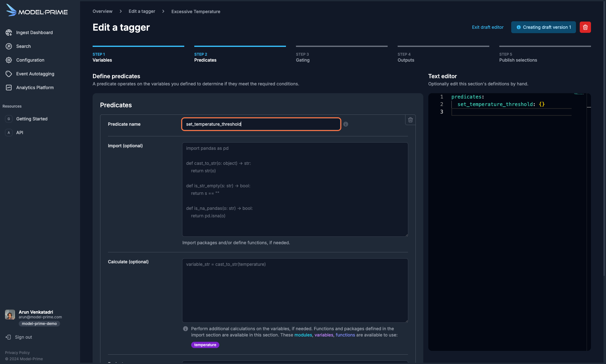
Task: Click the delete predicate trash icon
Action: pos(410,120)
